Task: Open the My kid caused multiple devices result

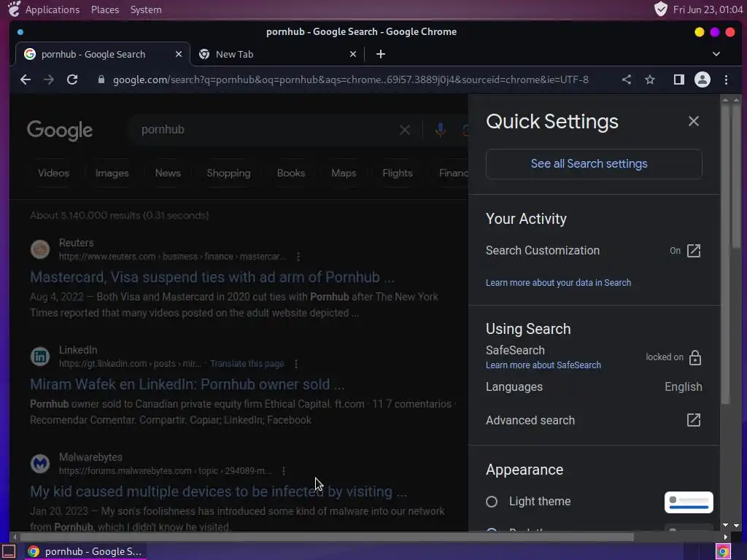Action: (x=218, y=491)
